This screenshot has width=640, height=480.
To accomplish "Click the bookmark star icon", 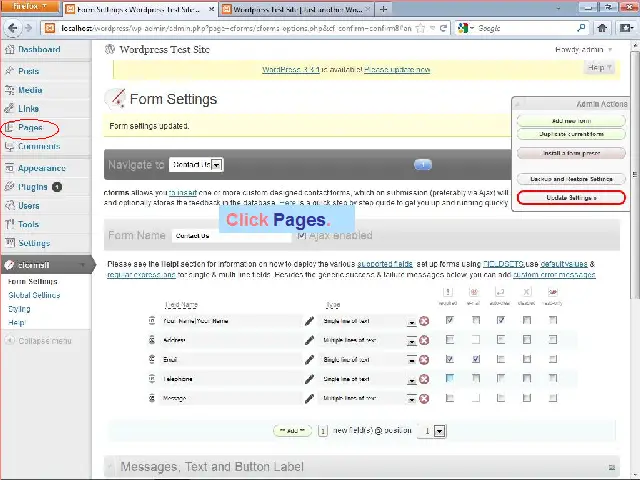I will (x=420, y=28).
